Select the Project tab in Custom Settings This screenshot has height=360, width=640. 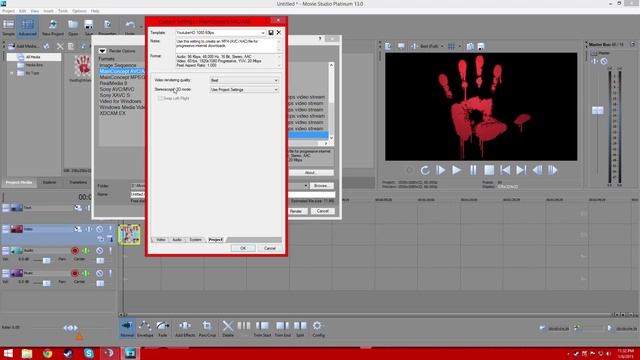click(216, 240)
